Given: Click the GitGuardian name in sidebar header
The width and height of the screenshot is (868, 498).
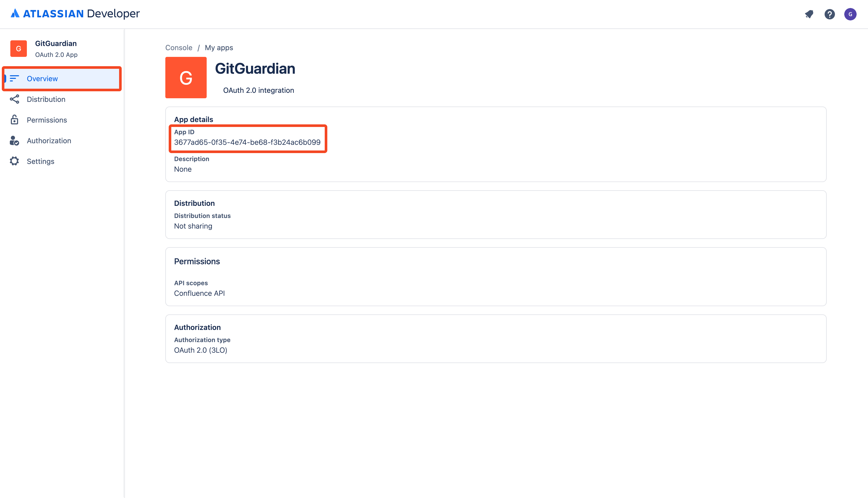Looking at the screenshot, I should tap(56, 43).
